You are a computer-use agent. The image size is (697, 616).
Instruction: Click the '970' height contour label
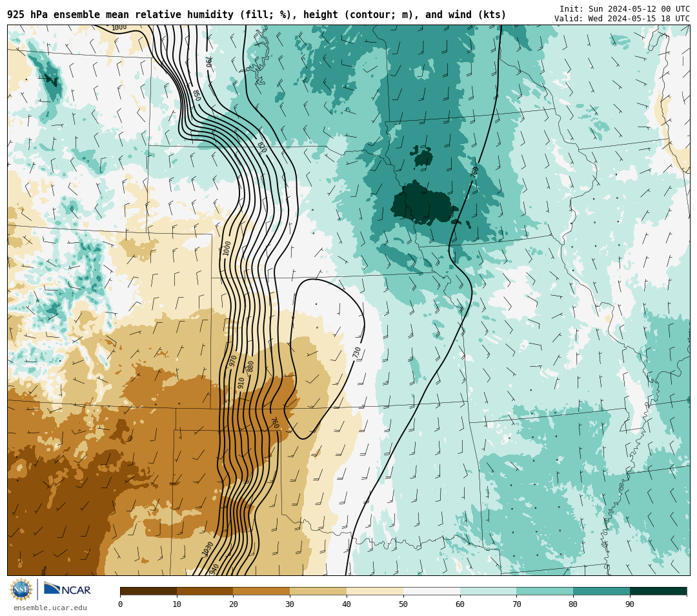pyautogui.click(x=232, y=360)
